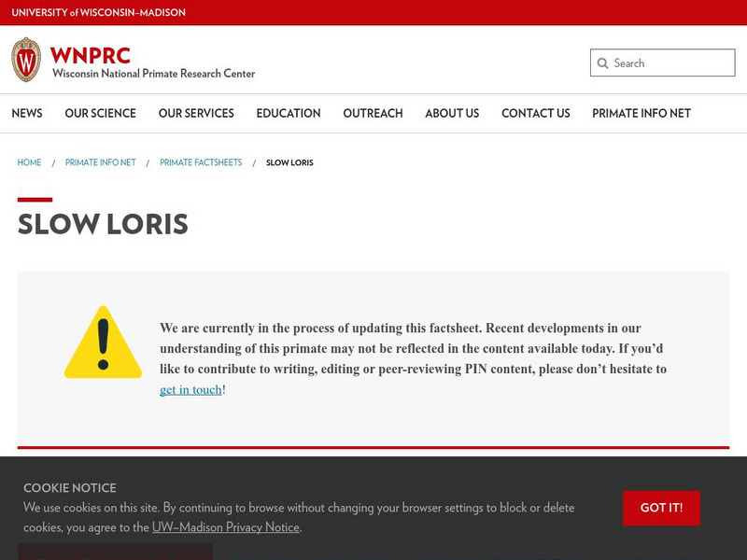Click the Cookie Notice heading

pos(70,487)
